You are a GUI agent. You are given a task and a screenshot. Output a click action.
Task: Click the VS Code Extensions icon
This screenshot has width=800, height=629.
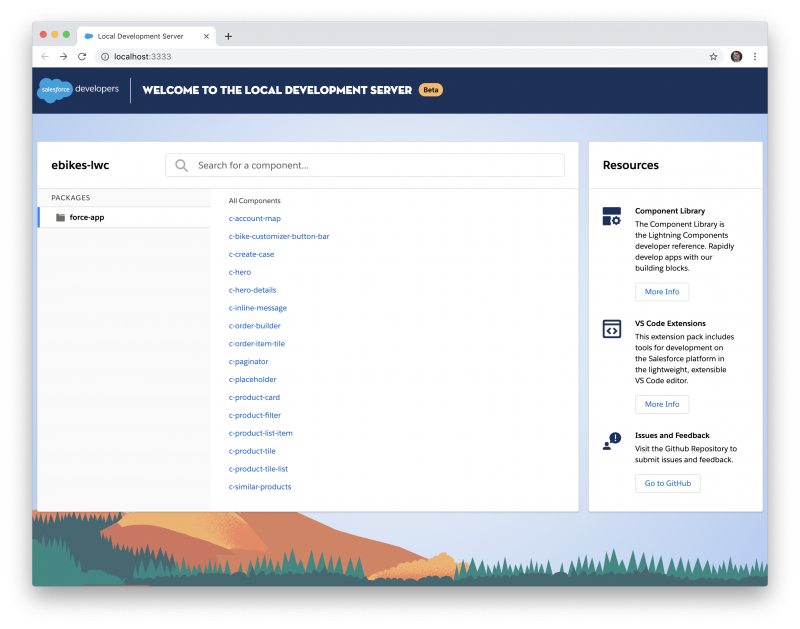coord(612,329)
